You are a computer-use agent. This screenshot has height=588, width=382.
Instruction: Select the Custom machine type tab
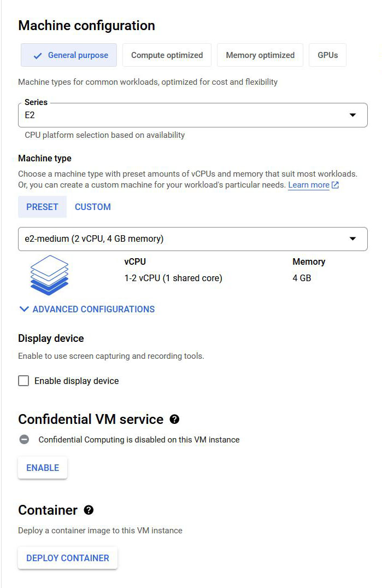click(x=93, y=207)
